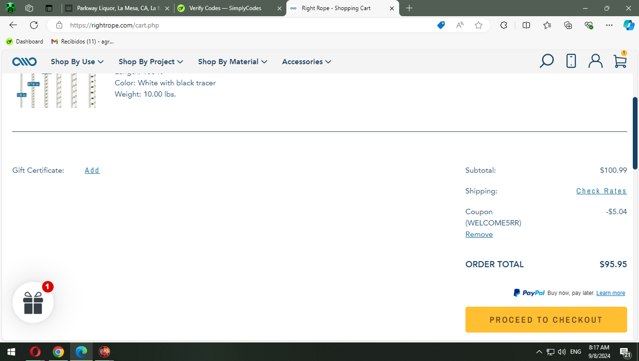The image size is (639, 361).
Task: Launch Chrome from the taskbar
Action: coord(58,352)
